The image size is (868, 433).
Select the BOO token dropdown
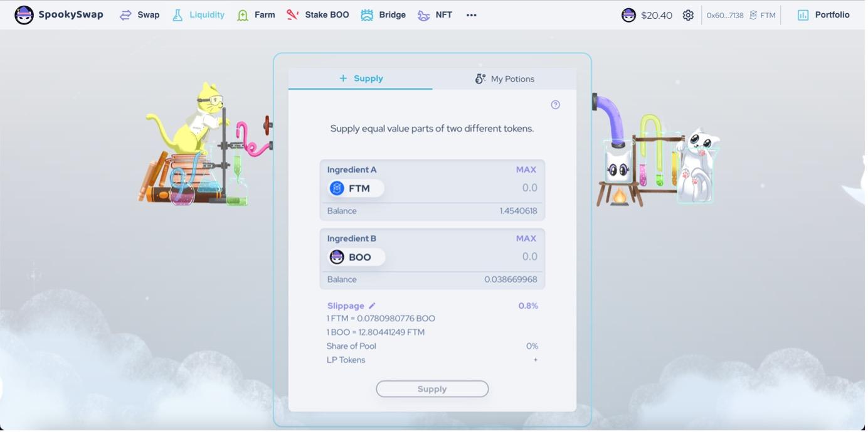point(356,257)
